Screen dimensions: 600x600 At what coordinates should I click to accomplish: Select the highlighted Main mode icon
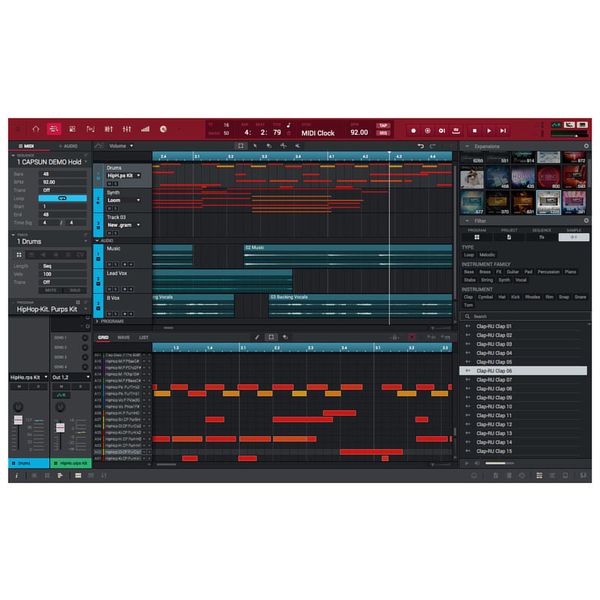point(54,129)
